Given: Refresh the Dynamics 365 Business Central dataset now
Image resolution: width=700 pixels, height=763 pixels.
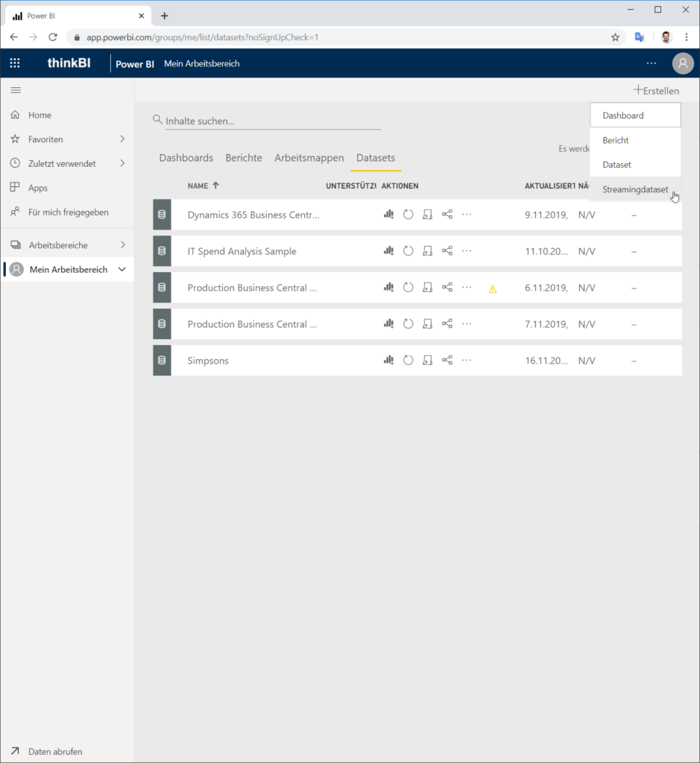Looking at the screenshot, I should pyautogui.click(x=408, y=215).
